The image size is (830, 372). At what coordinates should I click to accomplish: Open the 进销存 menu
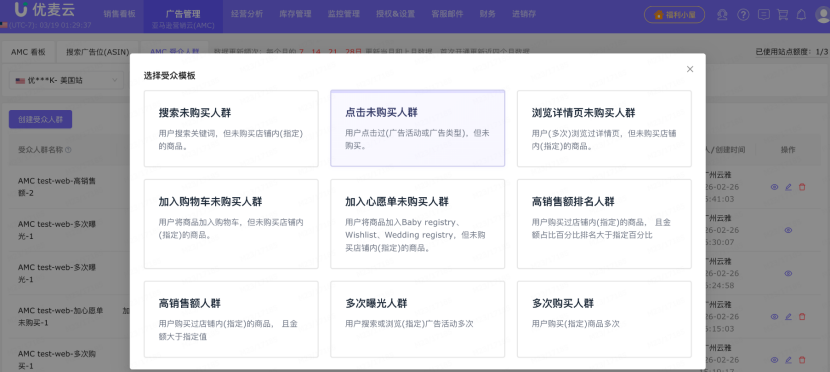coord(524,14)
